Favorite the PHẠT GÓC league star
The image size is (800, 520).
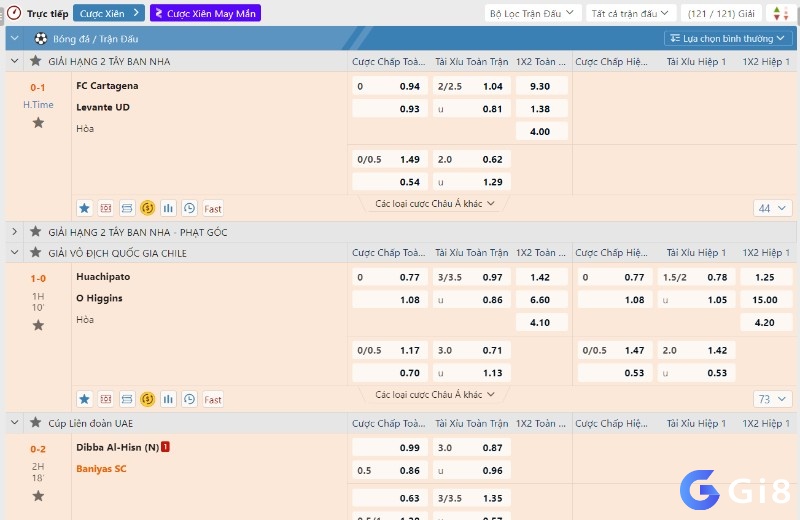[35, 232]
